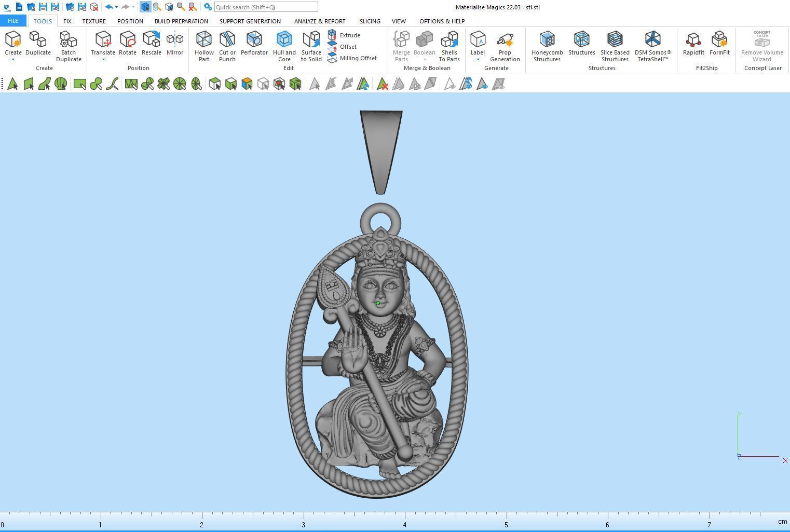Open the ANALYZE & REPORT tab
Screen dimensions: 790x532
[x=320, y=21]
